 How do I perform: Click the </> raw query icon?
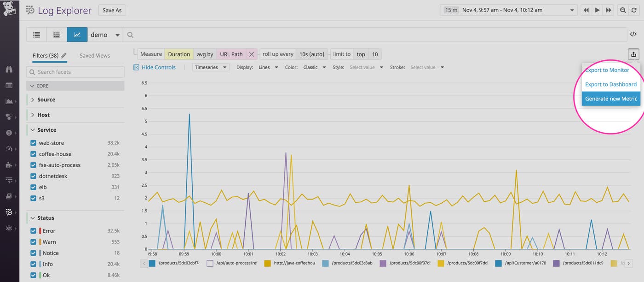click(633, 34)
